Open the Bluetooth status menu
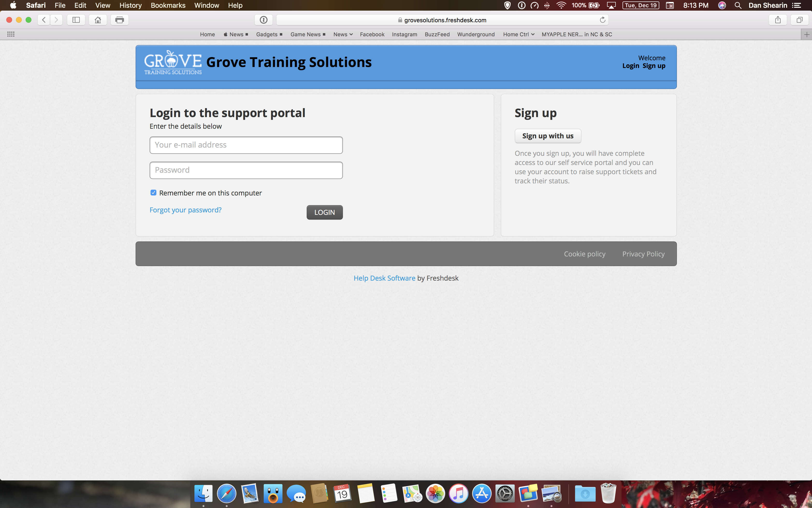 click(x=547, y=5)
